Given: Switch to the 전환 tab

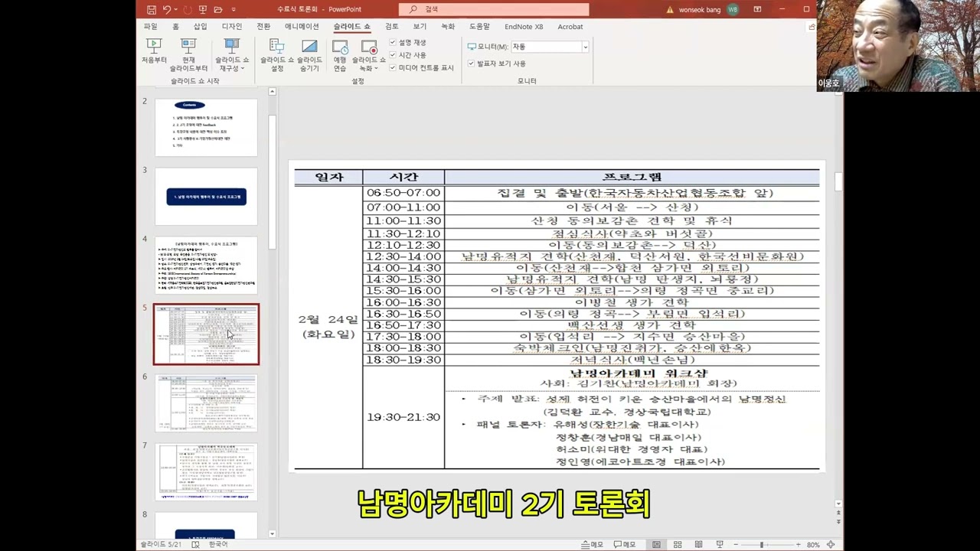Looking at the screenshot, I should point(263,27).
